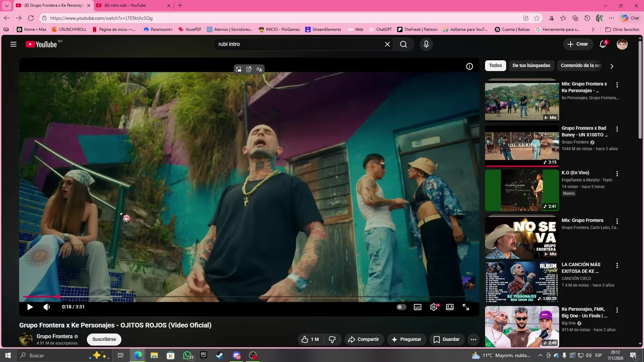The image size is (644, 362).
Task: Seek on the video progress bar
Action: [x=249, y=297]
